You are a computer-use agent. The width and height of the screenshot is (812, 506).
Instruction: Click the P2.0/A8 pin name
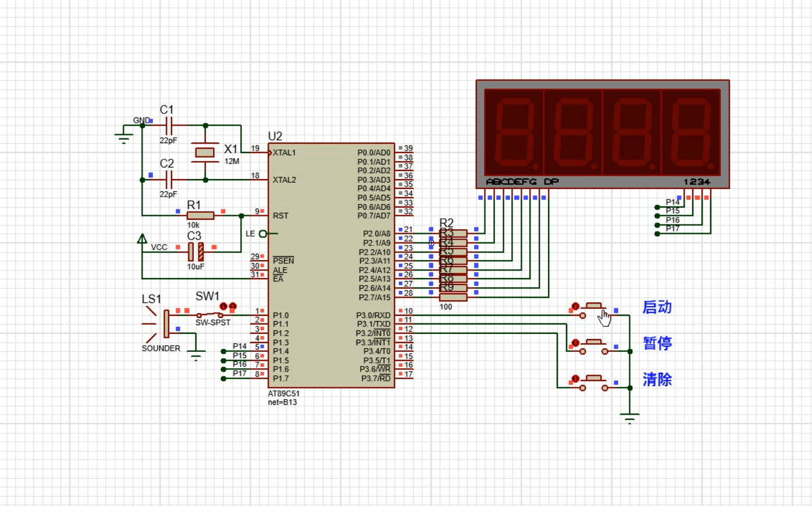377,234
